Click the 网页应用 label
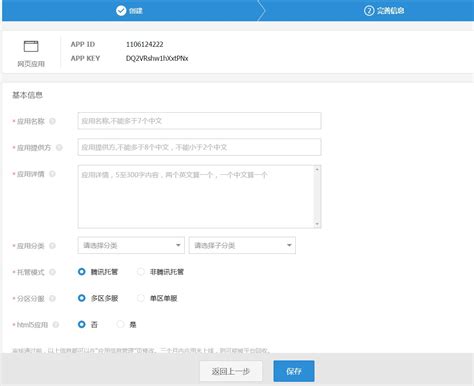Image resolution: width=474 pixels, height=386 pixels. pyautogui.click(x=31, y=64)
